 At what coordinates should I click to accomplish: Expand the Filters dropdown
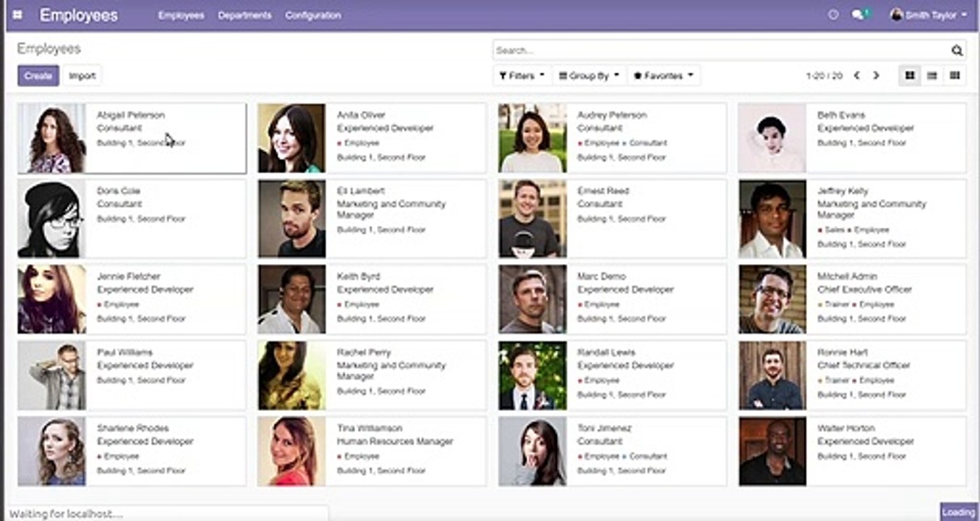click(522, 75)
